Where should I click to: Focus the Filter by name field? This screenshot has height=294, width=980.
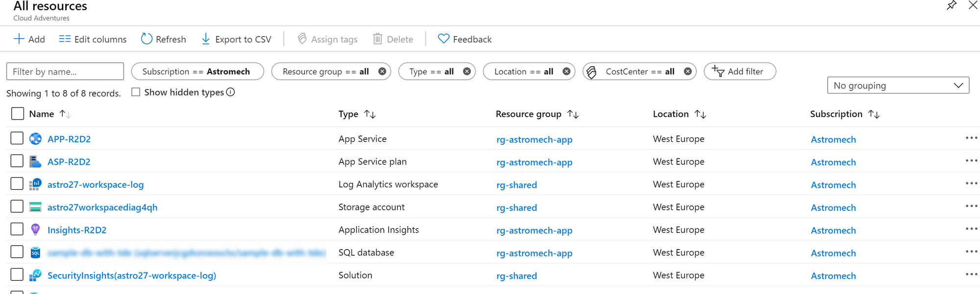click(65, 71)
